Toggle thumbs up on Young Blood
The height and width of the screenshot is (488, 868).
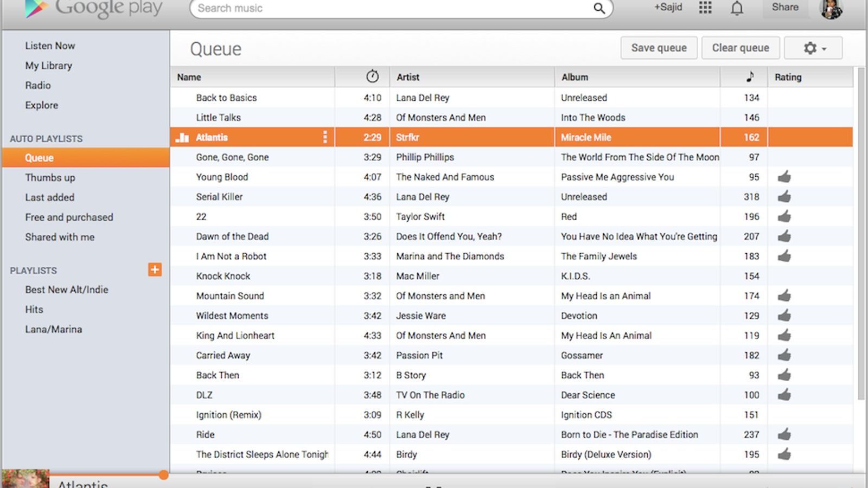coord(784,177)
